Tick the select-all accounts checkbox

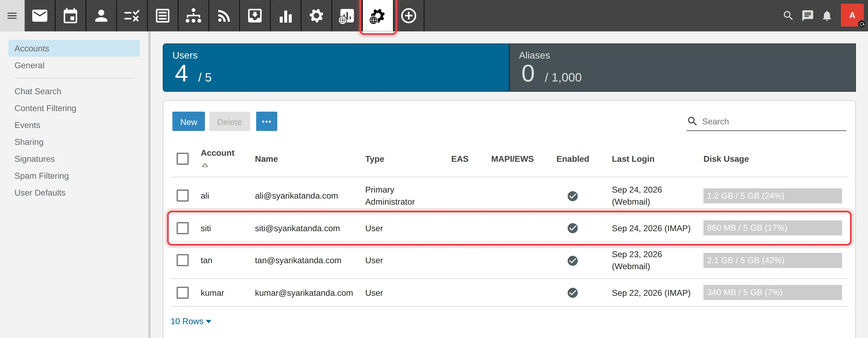[183, 158]
